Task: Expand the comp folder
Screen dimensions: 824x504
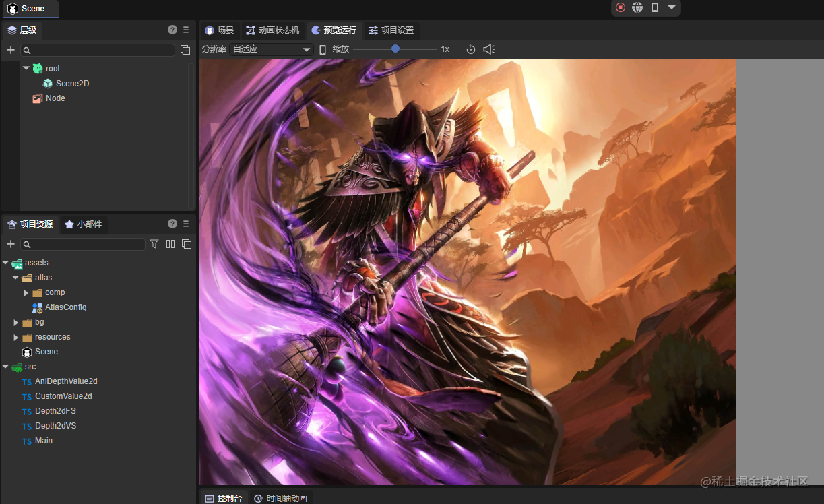Action: [26, 292]
